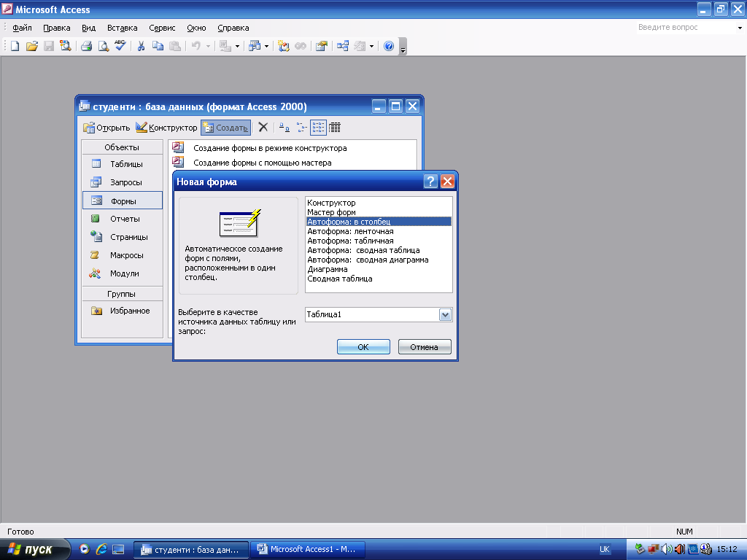Click the Analyze toolbar icon
Image resolution: width=747 pixels, height=560 pixels.
point(255,46)
